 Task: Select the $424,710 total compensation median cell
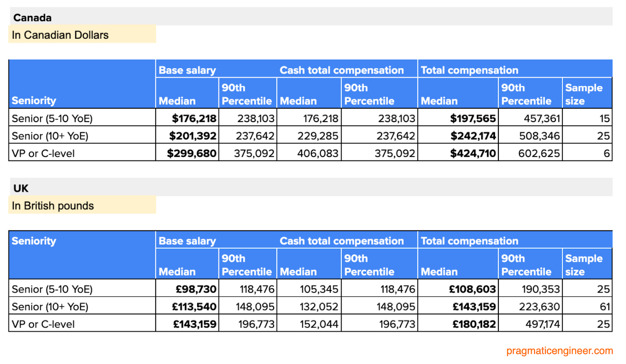pos(473,153)
